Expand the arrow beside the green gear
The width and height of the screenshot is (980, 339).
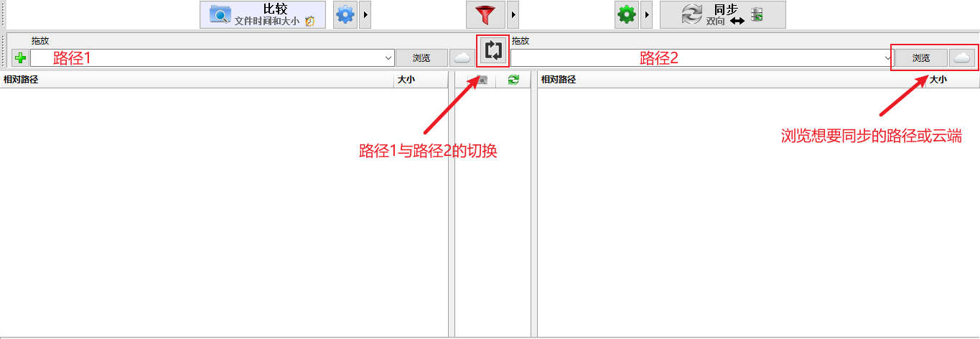pos(646,14)
